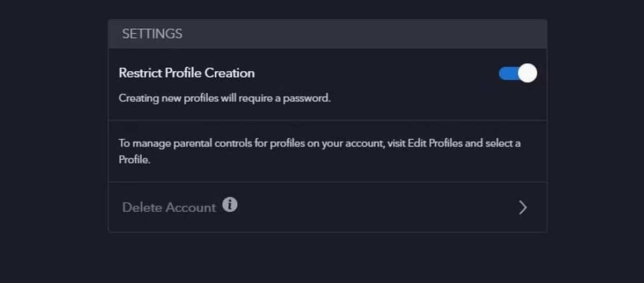644x283 pixels.
Task: Click the Restrict Profile Creation label
Action: click(x=187, y=73)
